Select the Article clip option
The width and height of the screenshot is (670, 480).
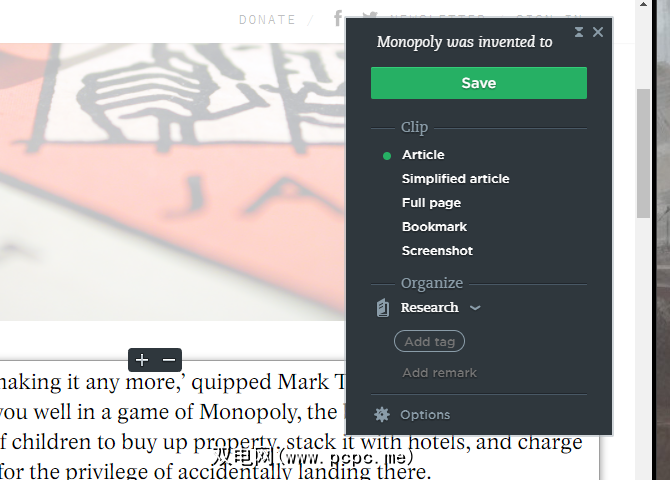click(423, 155)
